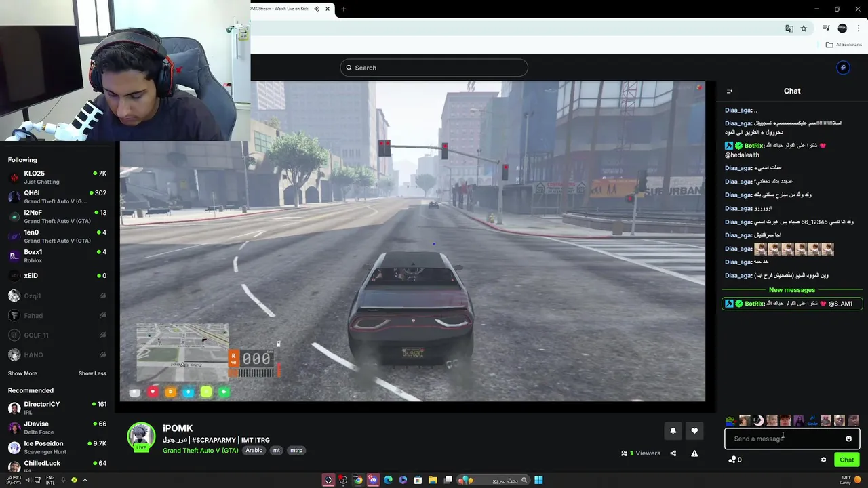Open JDevise Delta Force recommended channel
Image resolution: width=868 pixels, height=488 pixels.
(x=58, y=428)
